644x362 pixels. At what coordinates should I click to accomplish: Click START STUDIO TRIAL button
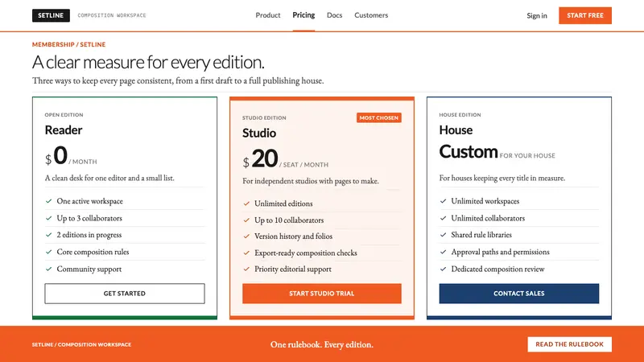[x=321, y=294]
